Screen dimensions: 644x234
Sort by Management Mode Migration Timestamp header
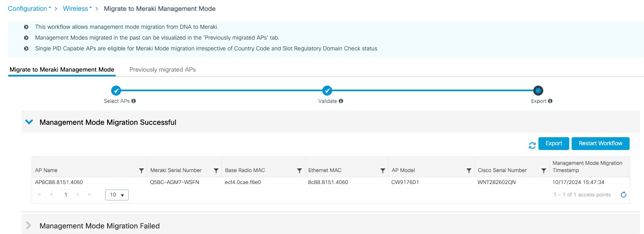587,167
